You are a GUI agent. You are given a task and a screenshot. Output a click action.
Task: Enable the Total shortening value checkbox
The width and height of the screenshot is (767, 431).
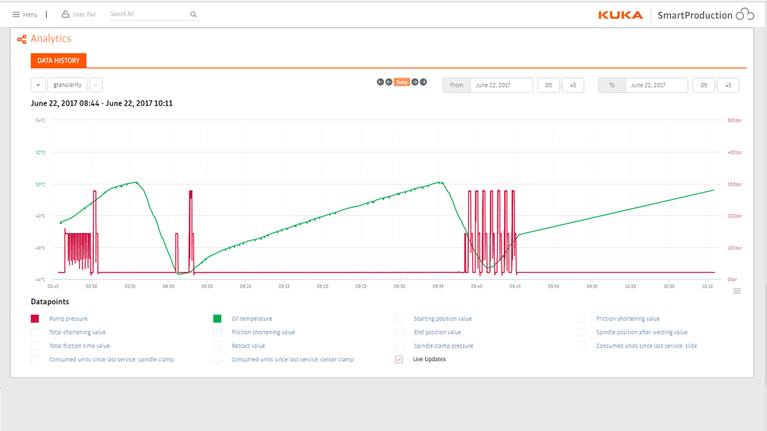35,332
